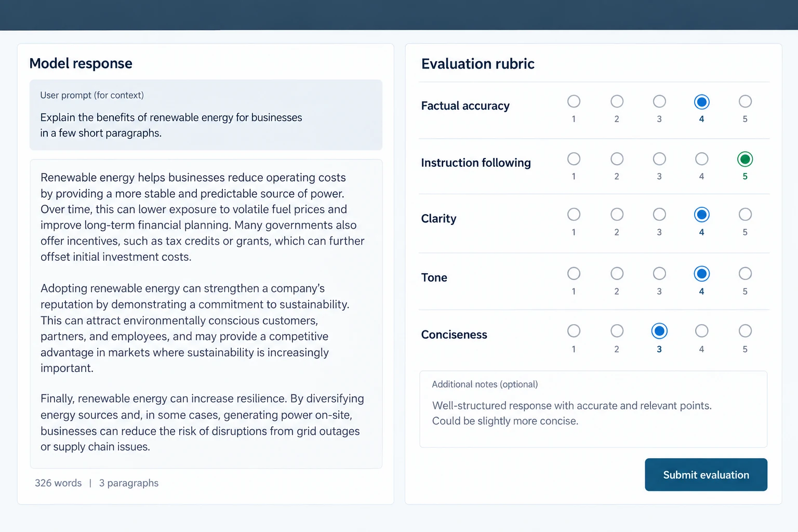Viewport: 798px width, 532px height.
Task: Rate Conciseness as 4
Action: pos(701,331)
